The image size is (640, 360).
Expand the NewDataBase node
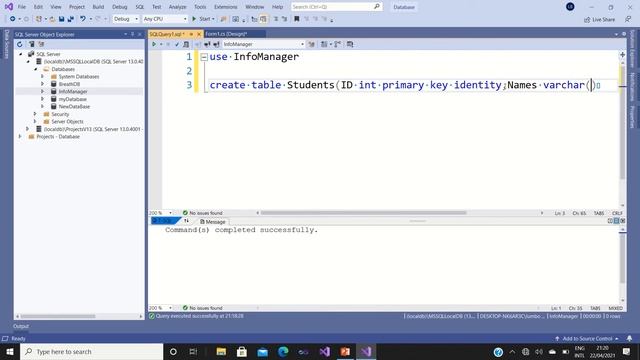(42, 106)
